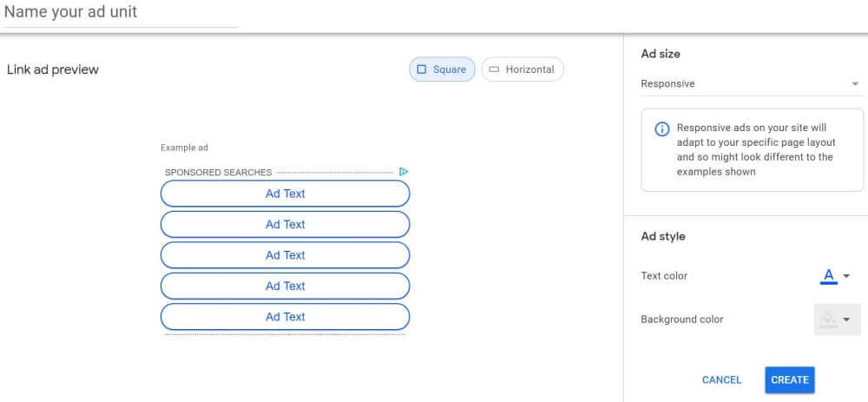Expand the text color dropdown arrow

[845, 276]
